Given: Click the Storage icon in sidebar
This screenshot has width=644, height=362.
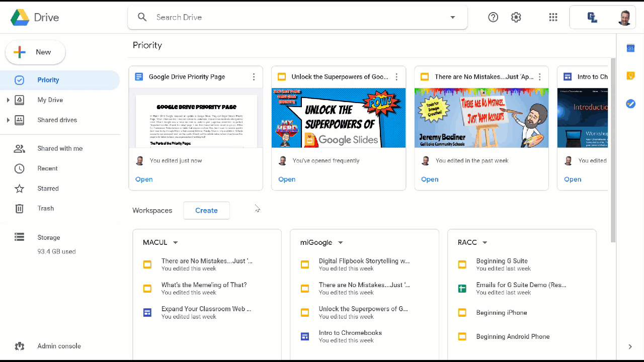Looking at the screenshot, I should click(19, 237).
